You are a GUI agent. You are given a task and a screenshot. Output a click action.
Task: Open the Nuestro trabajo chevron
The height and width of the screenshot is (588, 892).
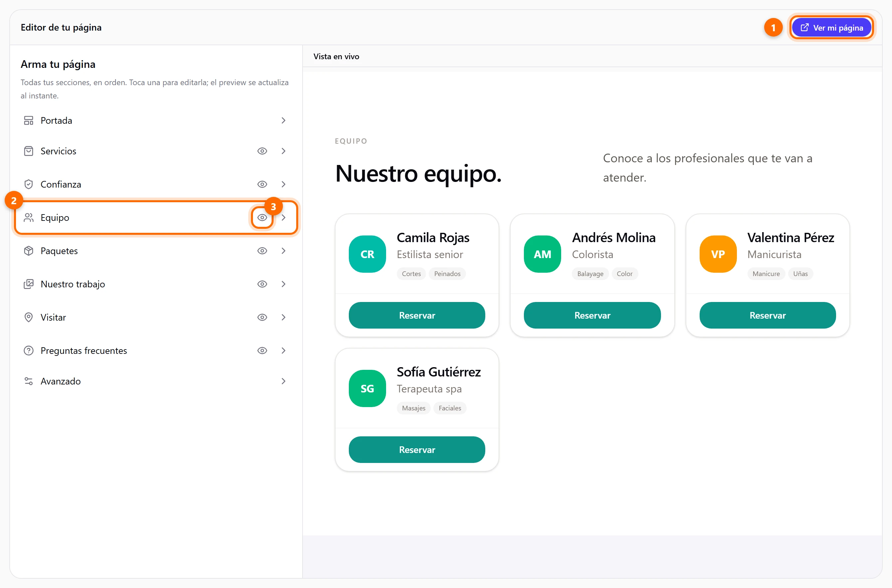click(283, 284)
